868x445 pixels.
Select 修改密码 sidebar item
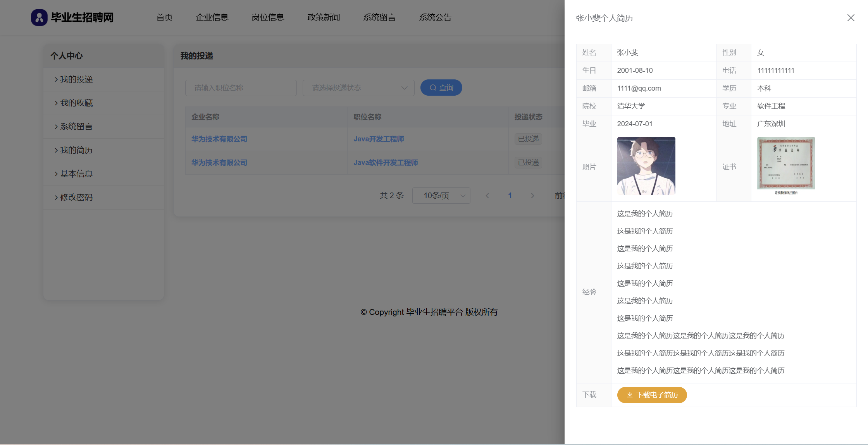click(x=76, y=198)
